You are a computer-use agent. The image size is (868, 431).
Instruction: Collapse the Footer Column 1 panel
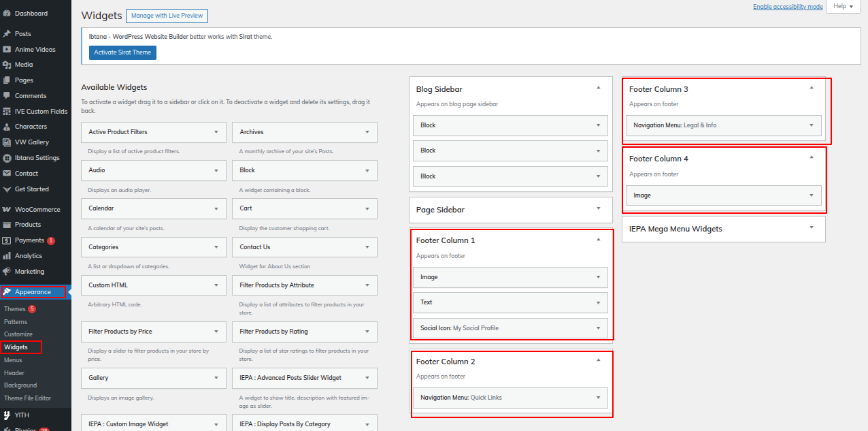(598, 240)
